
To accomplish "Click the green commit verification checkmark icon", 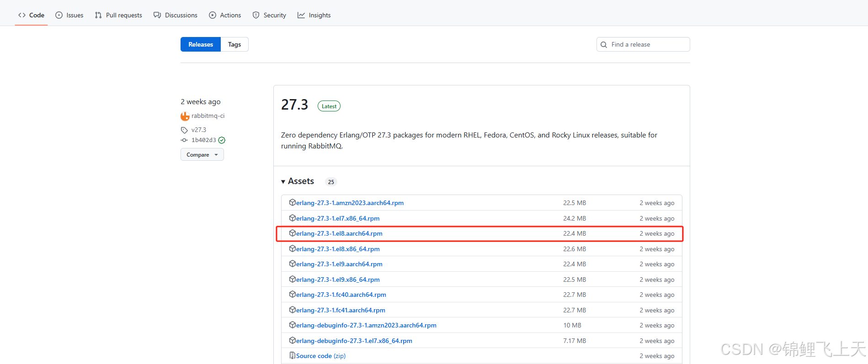I will [222, 140].
